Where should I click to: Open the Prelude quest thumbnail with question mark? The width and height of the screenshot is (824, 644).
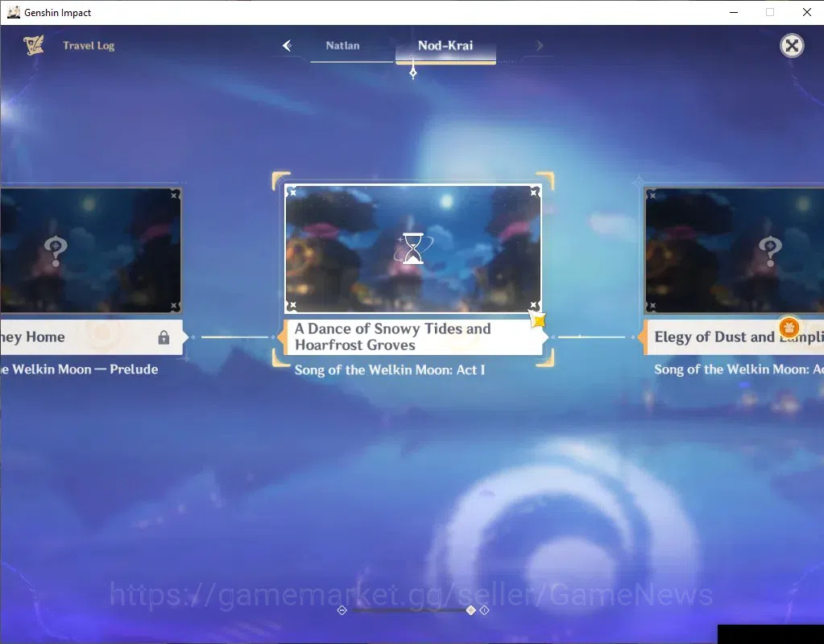90,250
